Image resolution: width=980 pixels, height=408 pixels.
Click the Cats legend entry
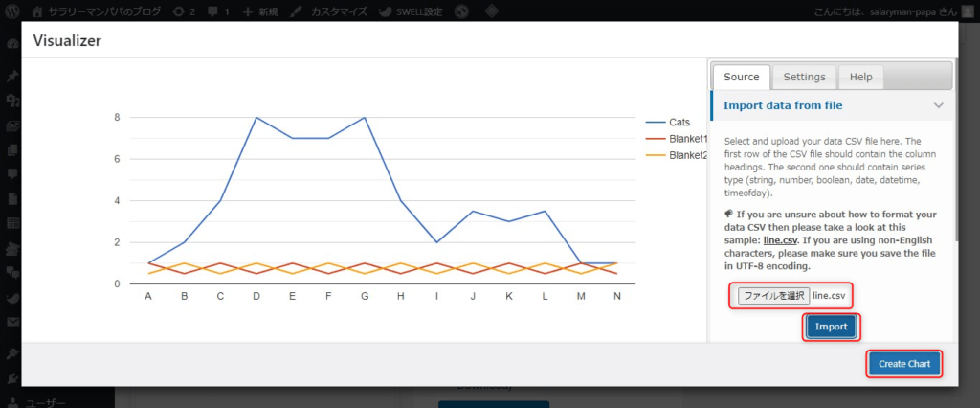tap(679, 123)
